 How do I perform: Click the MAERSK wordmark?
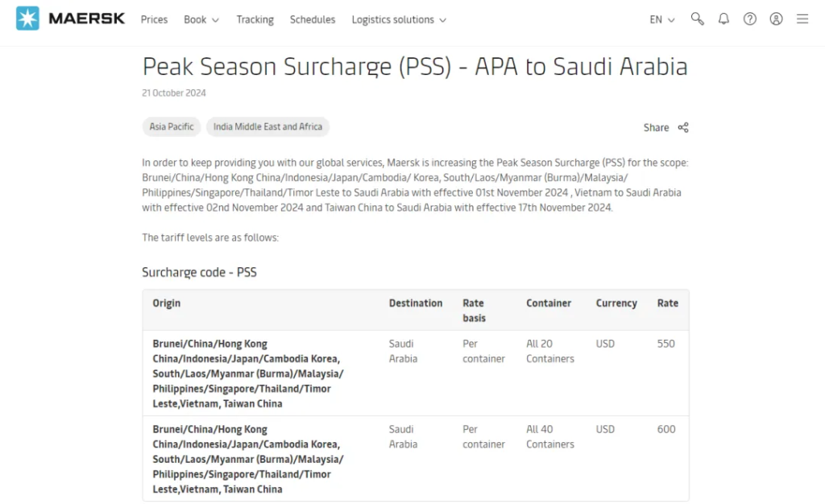(87, 19)
